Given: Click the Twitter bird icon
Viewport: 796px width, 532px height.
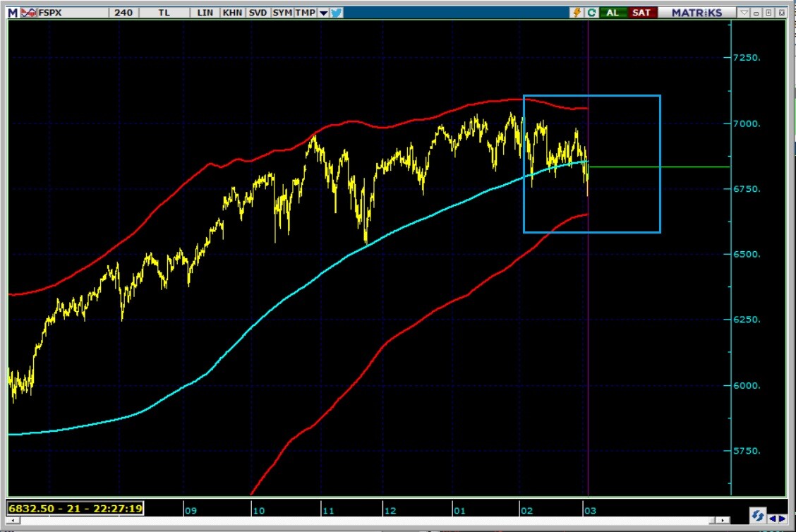Looking at the screenshot, I should click(337, 13).
